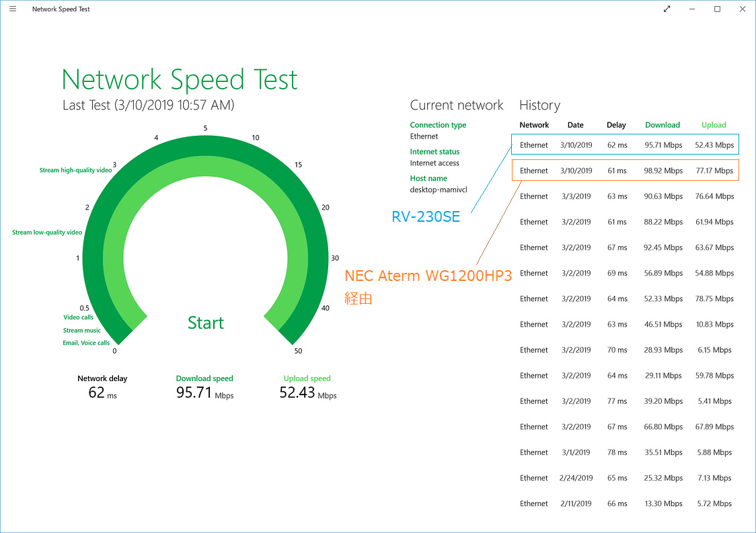The width and height of the screenshot is (756, 533).
Task: Click the Current network heading
Action: 456,105
